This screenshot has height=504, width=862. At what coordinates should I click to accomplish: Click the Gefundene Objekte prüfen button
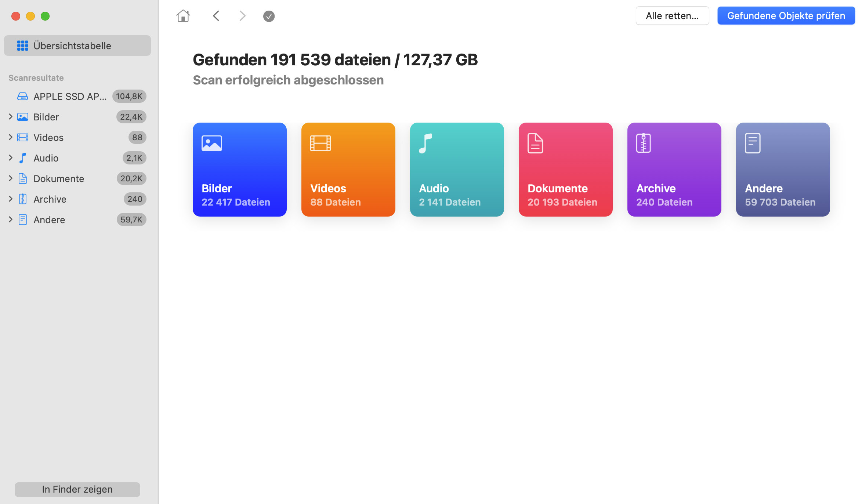(786, 15)
